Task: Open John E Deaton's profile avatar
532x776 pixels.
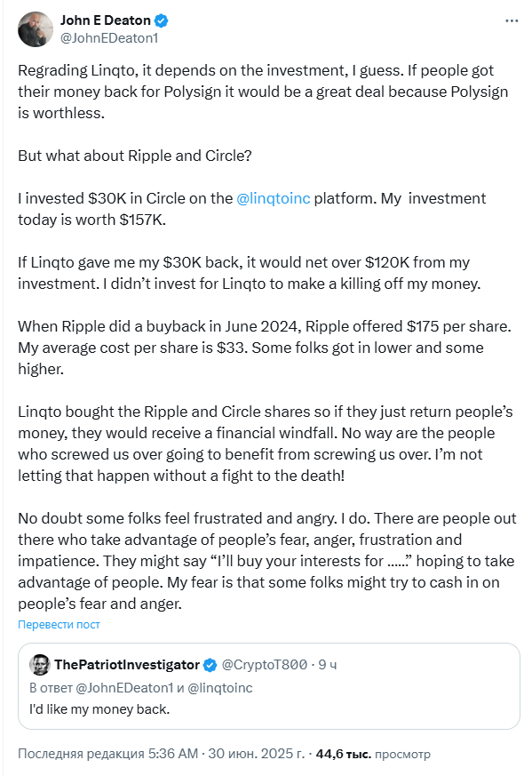Action: [x=36, y=29]
